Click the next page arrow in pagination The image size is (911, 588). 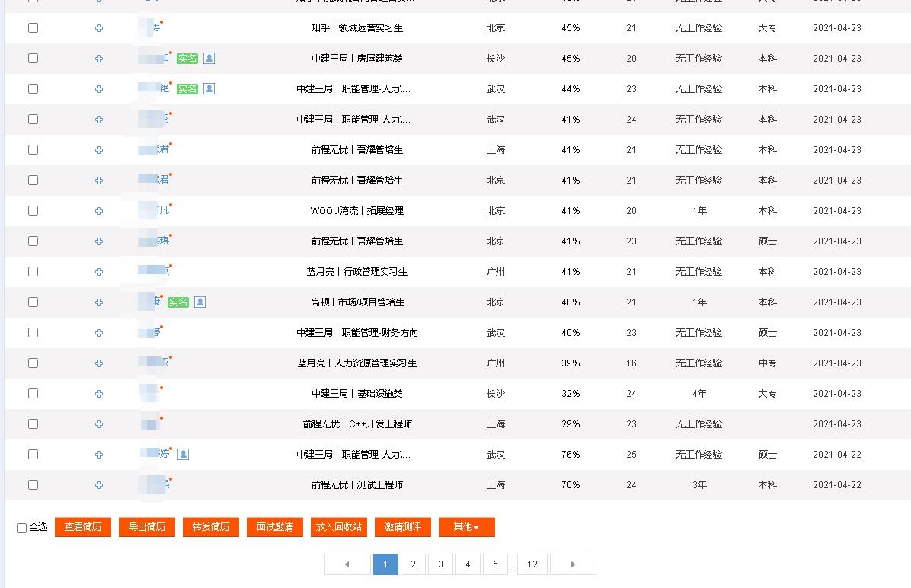[x=573, y=564]
